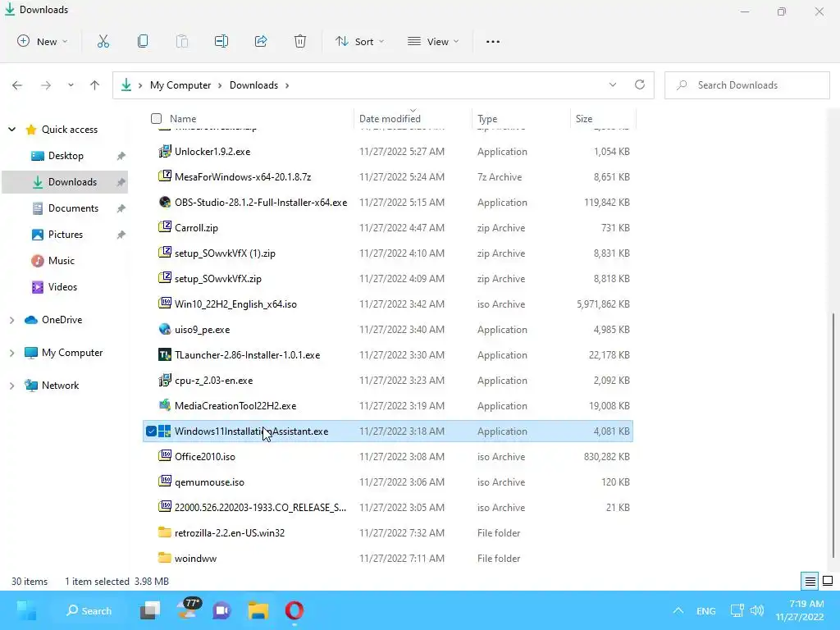Show hidden system tray icons
Screen dimensions: 840x630
pyautogui.click(x=678, y=610)
